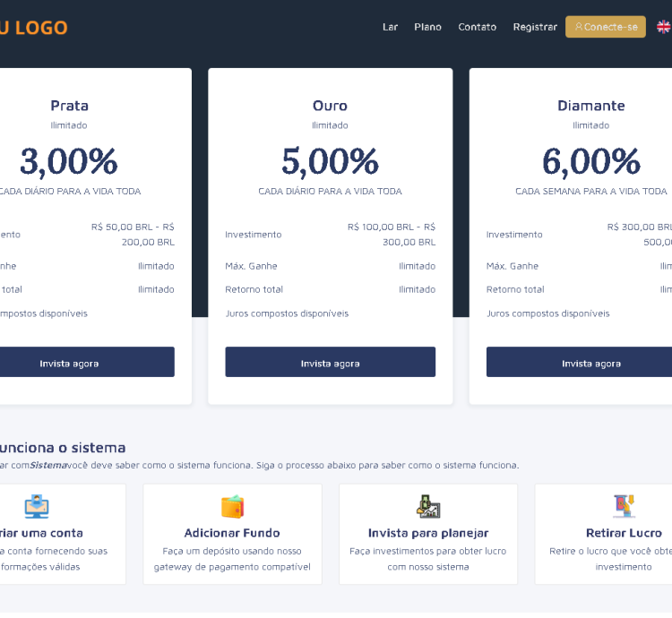Click the user icon in Conecte-se
This screenshot has height=618, width=672.
coord(579,27)
